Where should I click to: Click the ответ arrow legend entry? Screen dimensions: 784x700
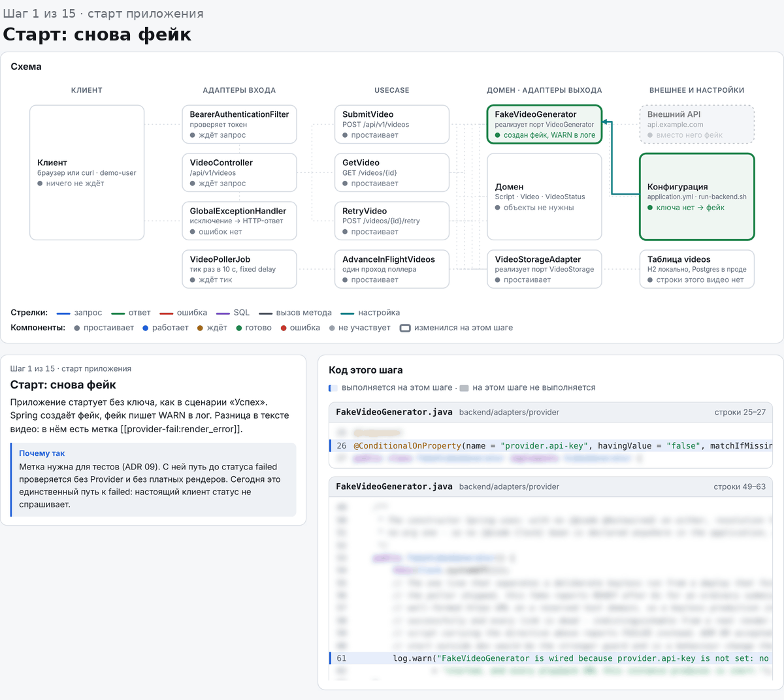point(131,313)
